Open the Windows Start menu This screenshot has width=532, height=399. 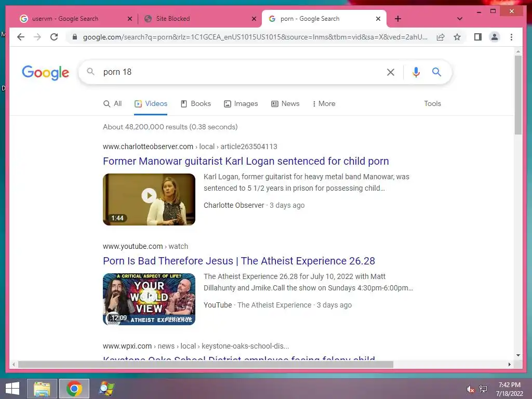click(12, 389)
